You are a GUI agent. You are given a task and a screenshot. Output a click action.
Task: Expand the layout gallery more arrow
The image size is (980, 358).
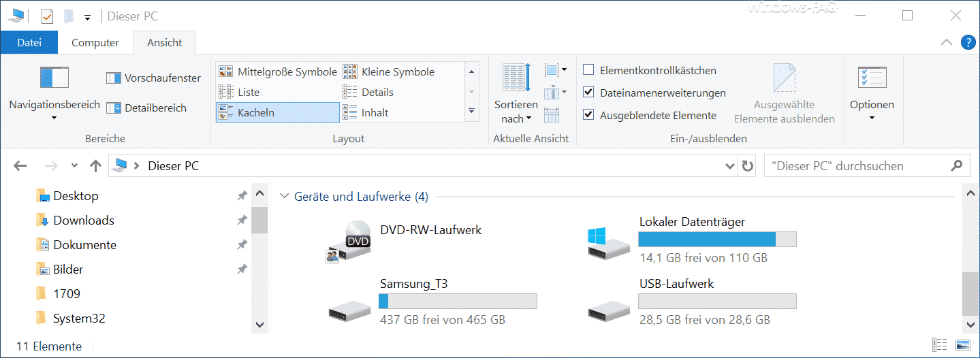coord(472,111)
